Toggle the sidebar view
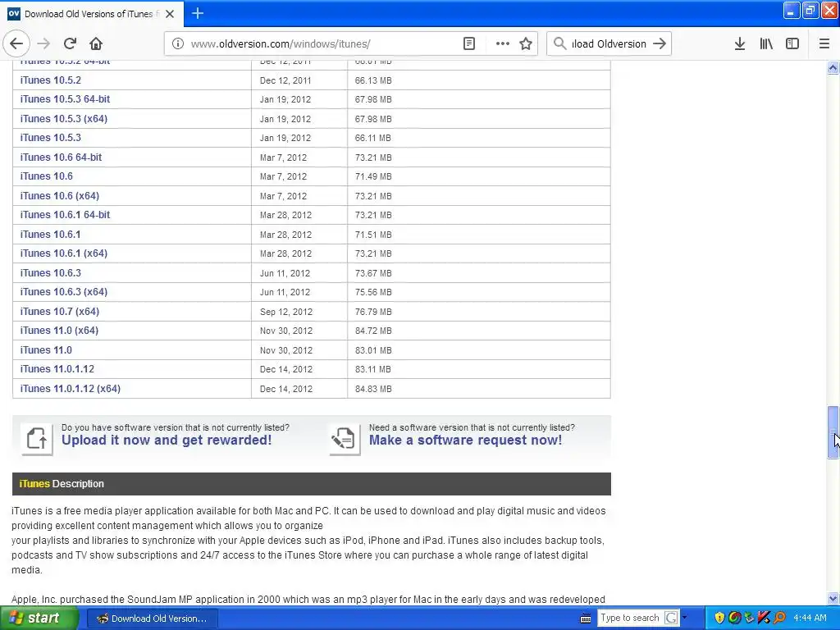The height and width of the screenshot is (630, 840). (x=792, y=44)
